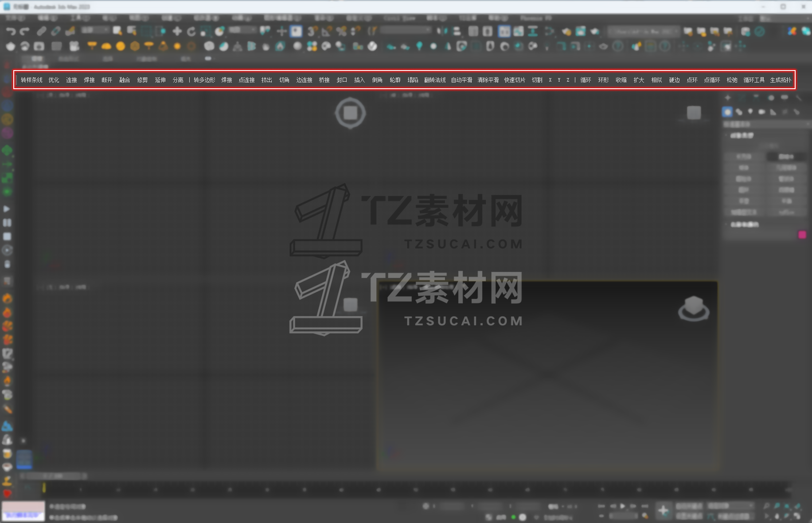
Task: Click the 轮廓 toolbar button
Action: (x=395, y=80)
